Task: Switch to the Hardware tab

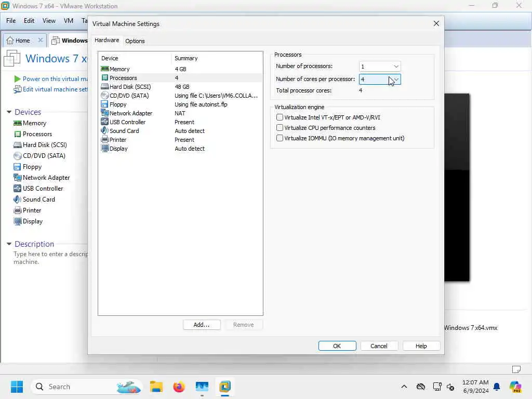Action: [107, 40]
